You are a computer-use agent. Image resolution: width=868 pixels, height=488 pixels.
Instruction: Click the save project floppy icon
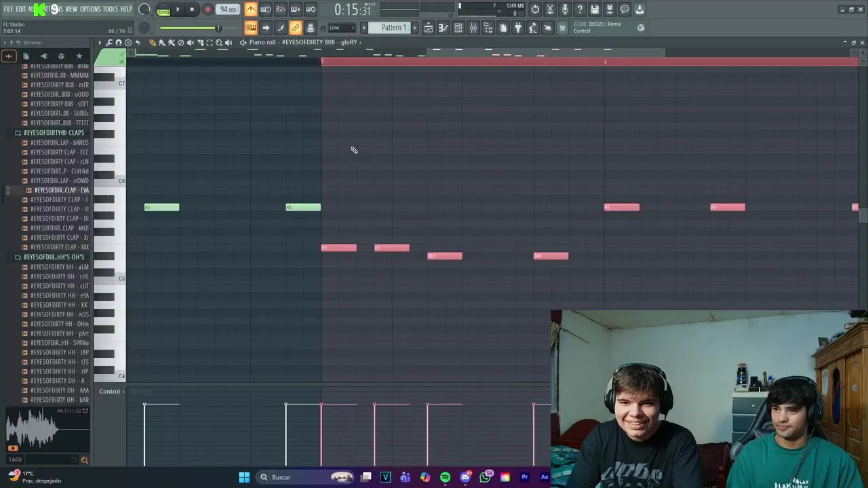pos(595,9)
